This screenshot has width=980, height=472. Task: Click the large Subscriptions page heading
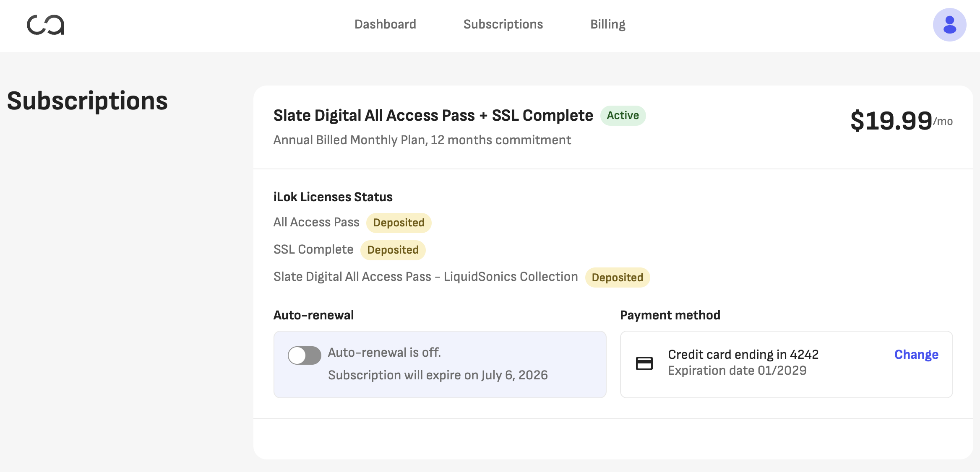87,101
